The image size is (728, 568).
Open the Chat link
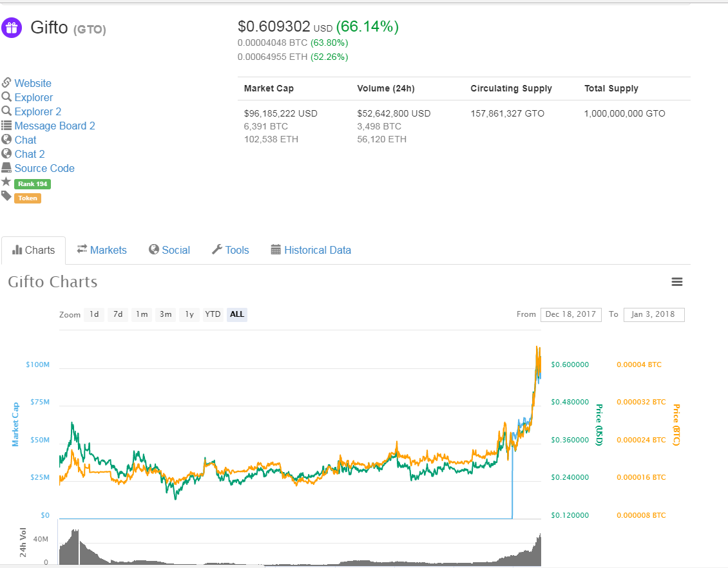pyautogui.click(x=25, y=140)
